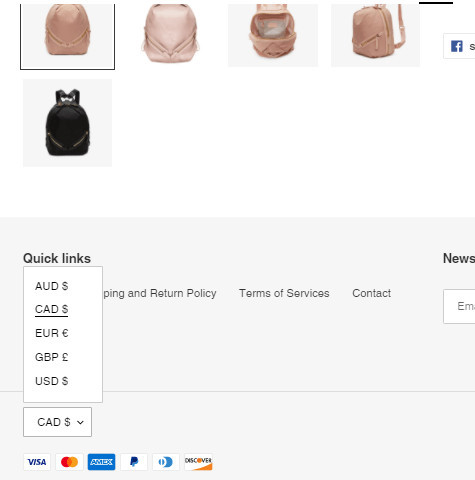Click the Facebook share icon
This screenshot has height=480, width=475.
coord(457,46)
